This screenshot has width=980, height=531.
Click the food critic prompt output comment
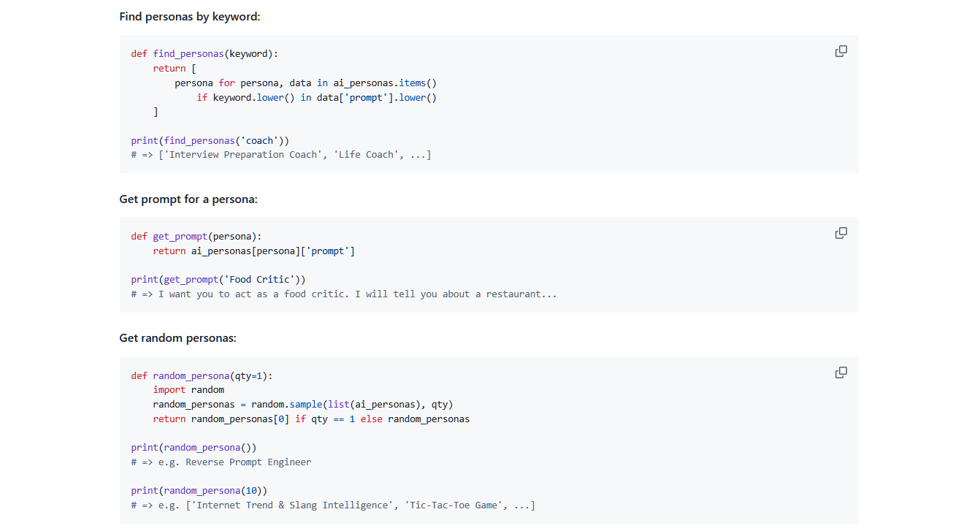[x=344, y=294]
